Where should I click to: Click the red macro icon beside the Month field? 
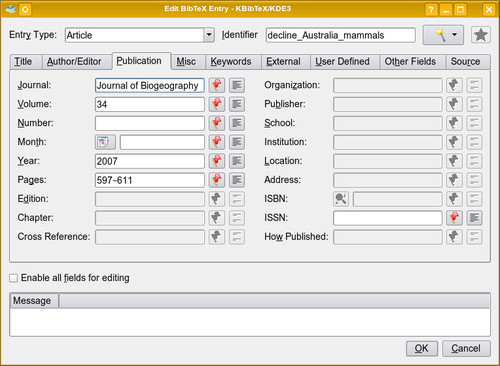[217, 142]
